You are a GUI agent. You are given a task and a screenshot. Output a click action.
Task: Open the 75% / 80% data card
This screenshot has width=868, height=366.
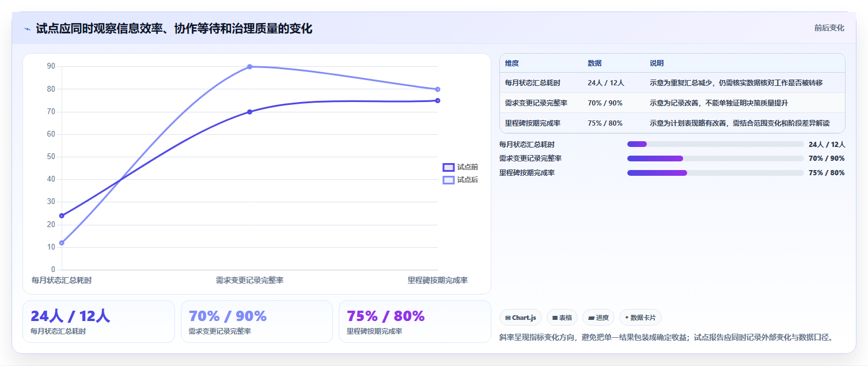tap(415, 322)
